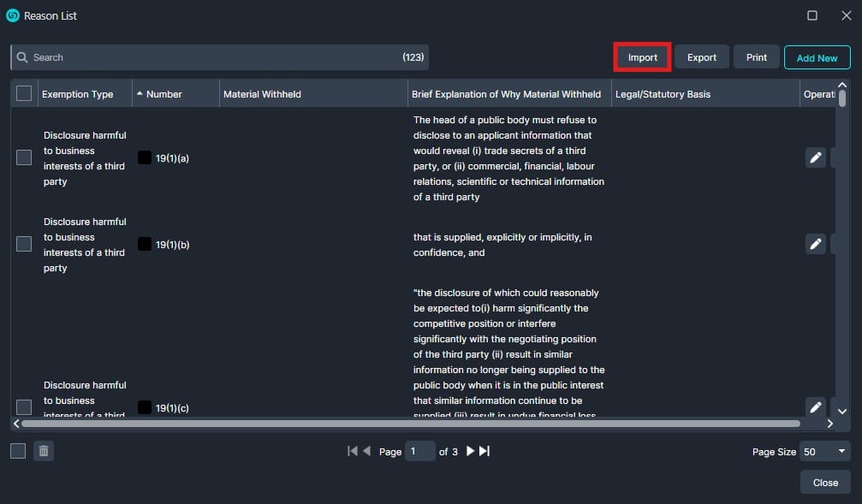
Task: Open the Page Size dropdown
Action: point(823,451)
